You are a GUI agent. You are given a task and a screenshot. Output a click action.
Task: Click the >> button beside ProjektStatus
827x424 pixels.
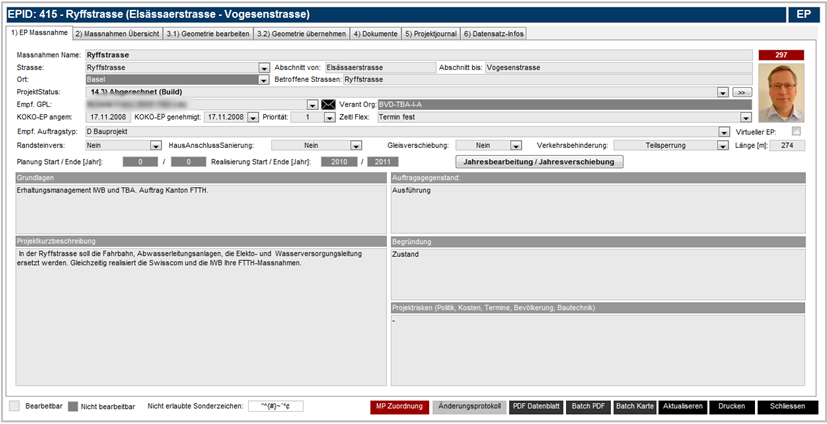pos(741,92)
